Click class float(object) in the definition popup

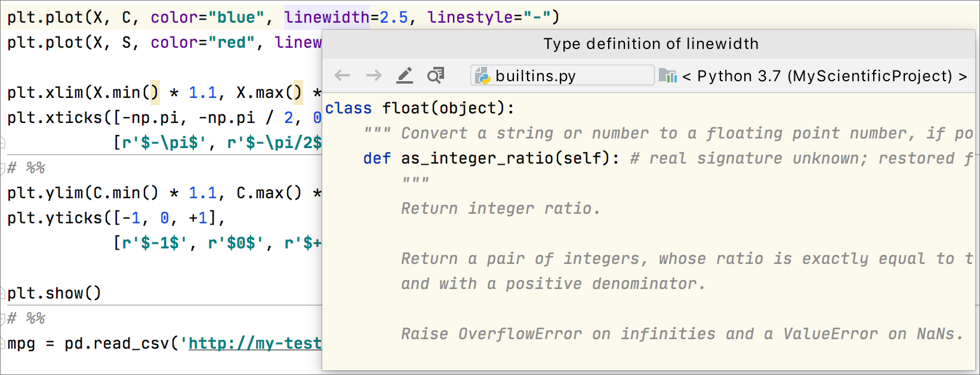point(419,108)
